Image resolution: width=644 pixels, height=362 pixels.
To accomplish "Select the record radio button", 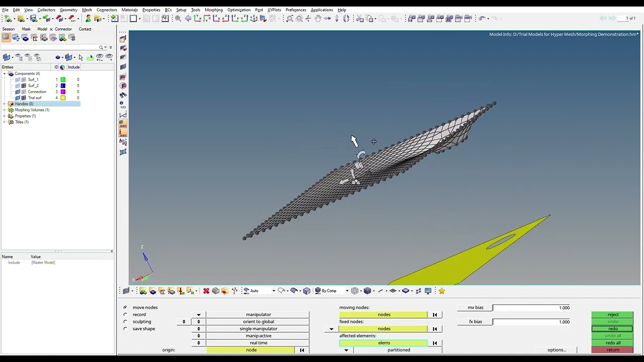I will click(x=125, y=314).
